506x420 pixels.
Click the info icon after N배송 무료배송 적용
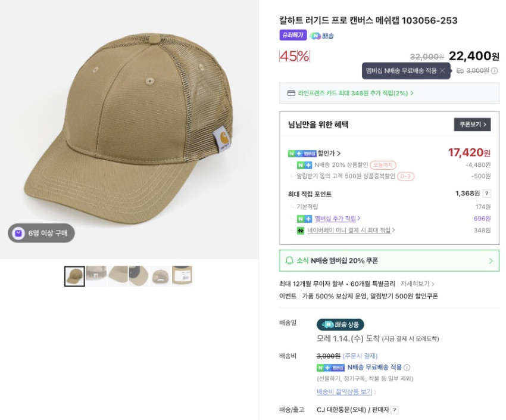pyautogui.click(x=407, y=368)
